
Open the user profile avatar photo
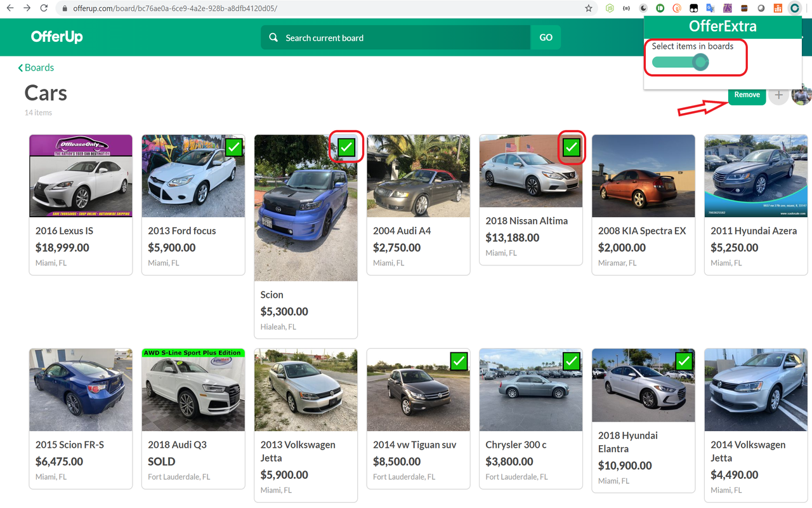click(802, 95)
